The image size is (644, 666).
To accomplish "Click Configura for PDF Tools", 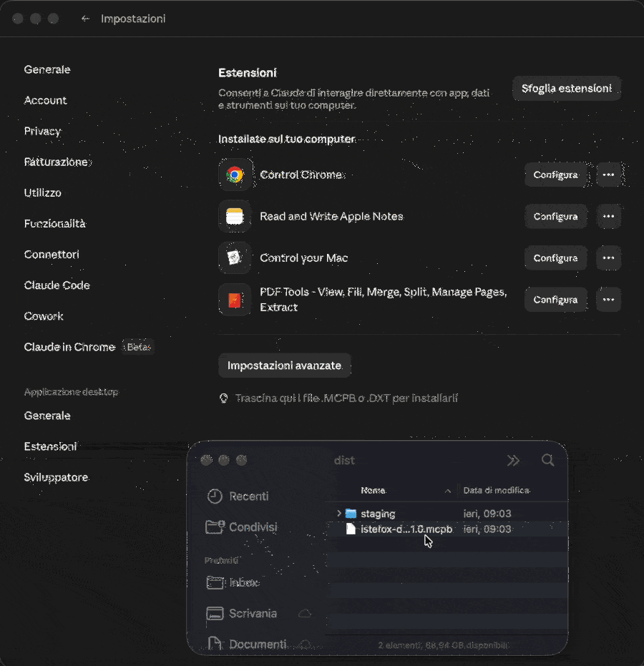I will click(556, 300).
